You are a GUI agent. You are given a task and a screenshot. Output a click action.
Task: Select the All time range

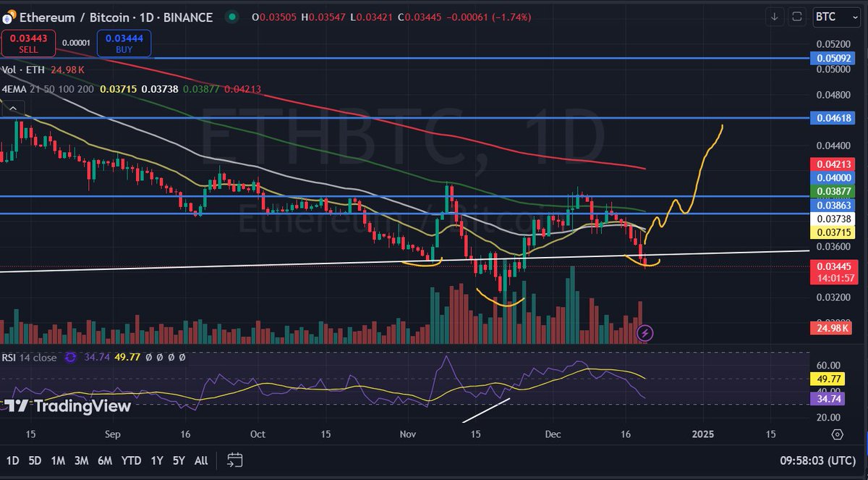201,460
